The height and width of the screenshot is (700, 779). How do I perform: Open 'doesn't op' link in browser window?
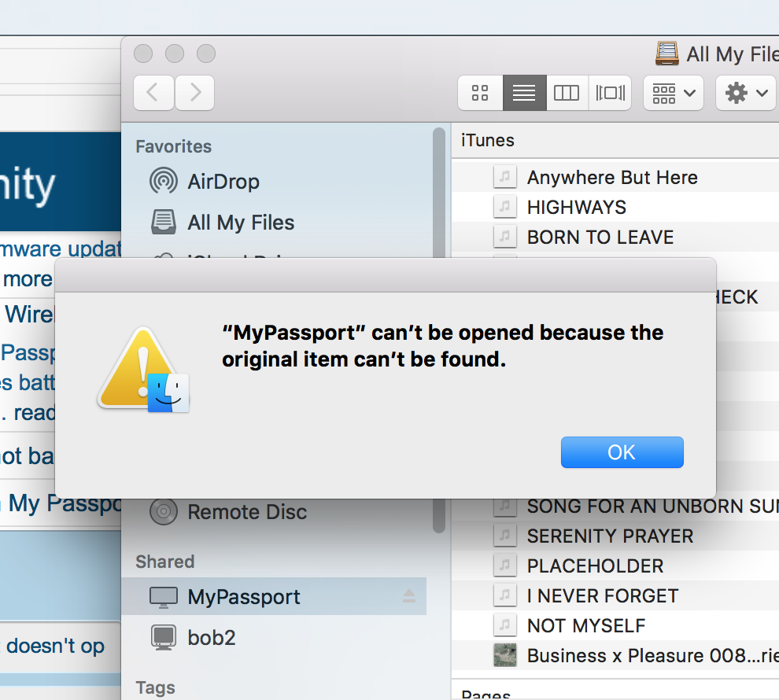coord(55,646)
